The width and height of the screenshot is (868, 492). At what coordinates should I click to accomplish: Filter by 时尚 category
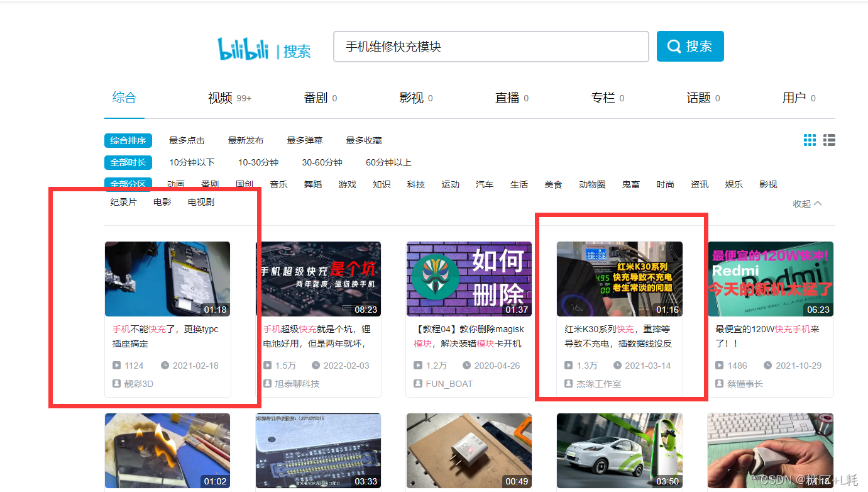point(665,184)
